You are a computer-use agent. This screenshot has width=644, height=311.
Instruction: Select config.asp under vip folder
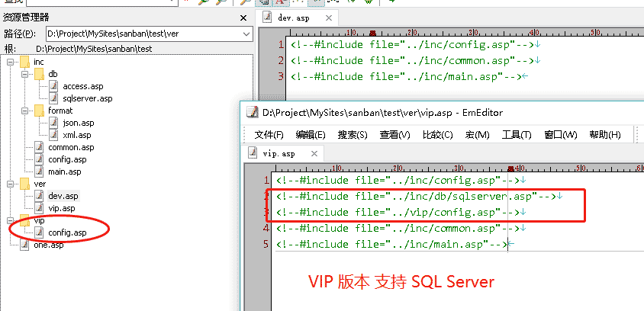67,232
